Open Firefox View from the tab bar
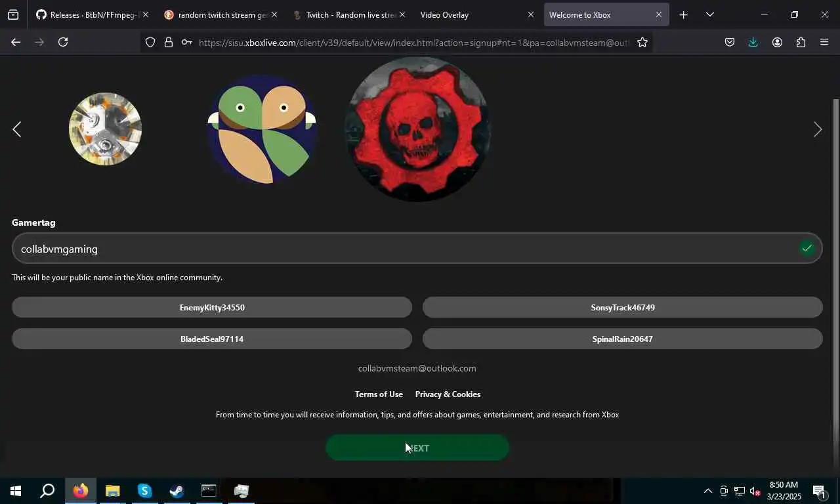This screenshot has height=504, width=840. click(x=13, y=14)
